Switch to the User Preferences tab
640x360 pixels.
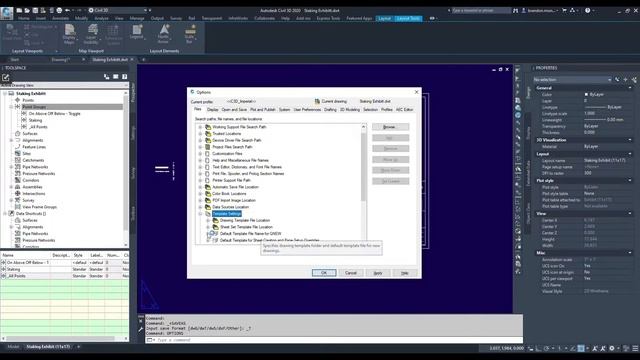[x=307, y=110]
